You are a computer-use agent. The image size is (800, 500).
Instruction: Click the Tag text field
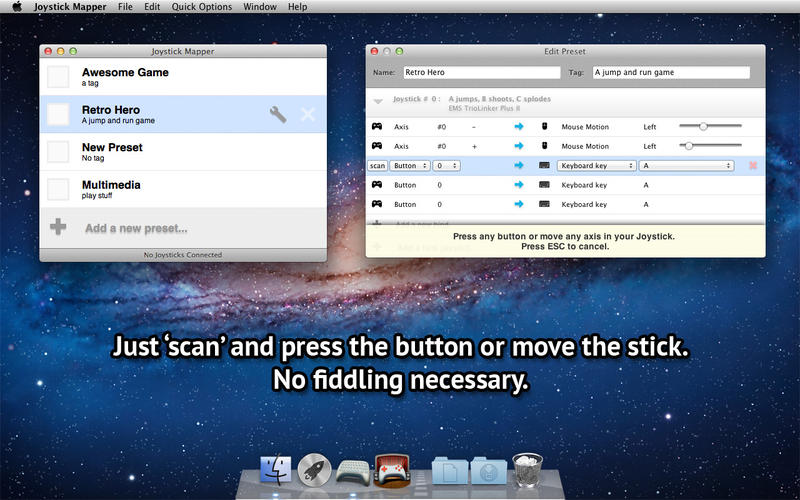click(x=670, y=73)
